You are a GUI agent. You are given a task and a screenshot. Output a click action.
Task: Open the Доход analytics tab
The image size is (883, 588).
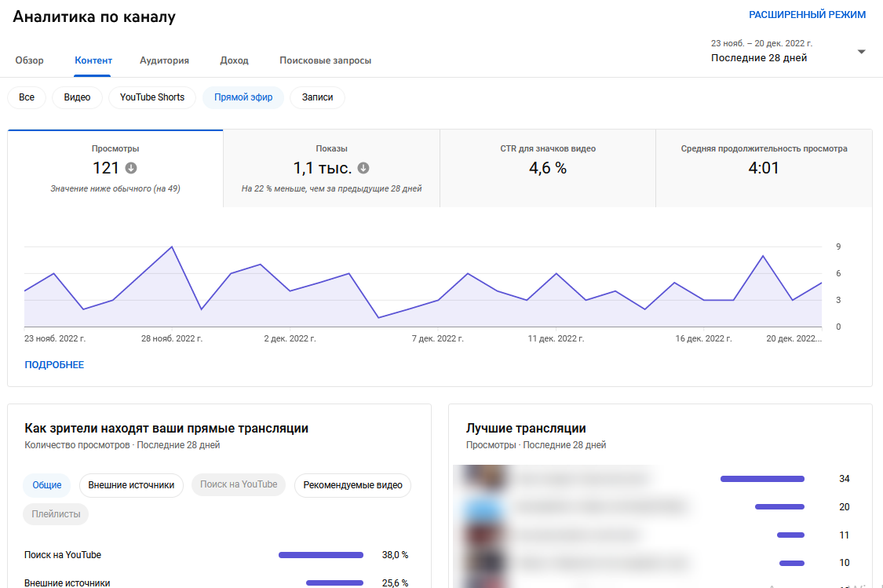click(x=233, y=60)
